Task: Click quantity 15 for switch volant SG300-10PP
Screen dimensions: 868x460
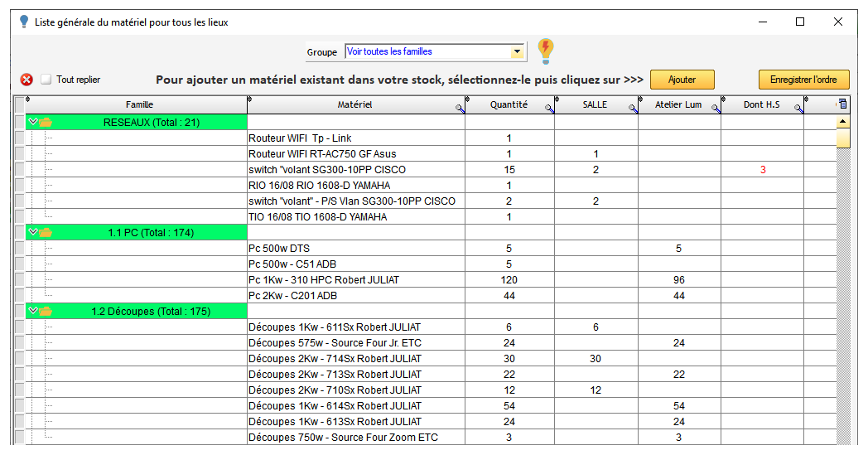Action: tap(509, 170)
